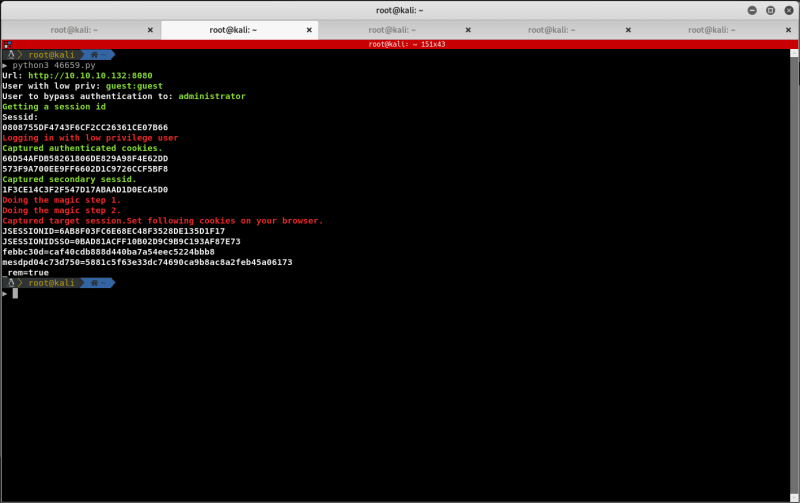800x503 pixels.
Task: Close the last terminal tab via its x
Action: pos(788,30)
